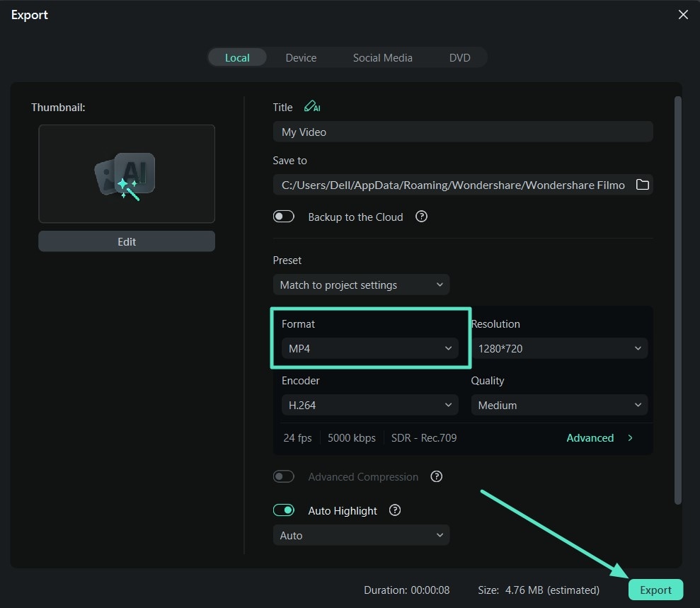Screen dimensions: 700x608
Task: Toggle the Advanced Compression switch
Action: pyautogui.click(x=284, y=477)
